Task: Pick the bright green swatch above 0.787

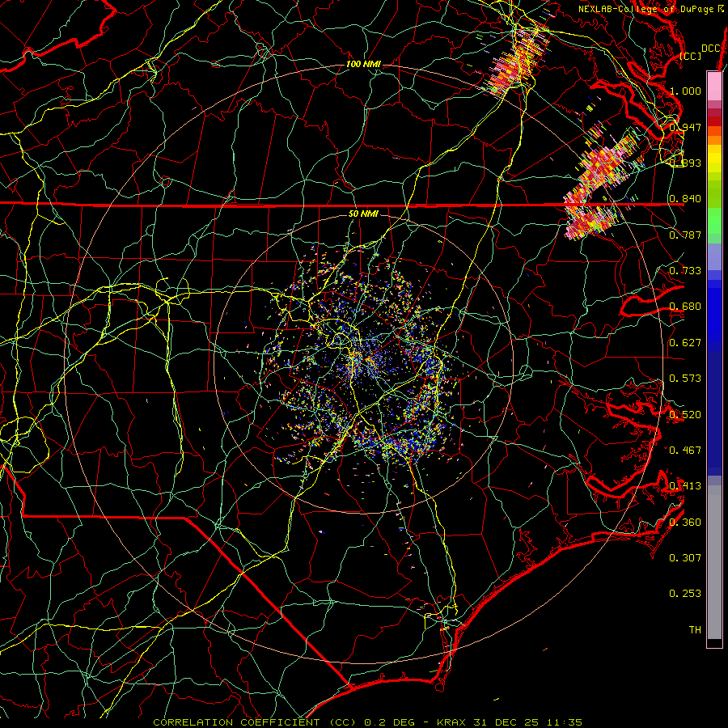Action: [x=714, y=221]
